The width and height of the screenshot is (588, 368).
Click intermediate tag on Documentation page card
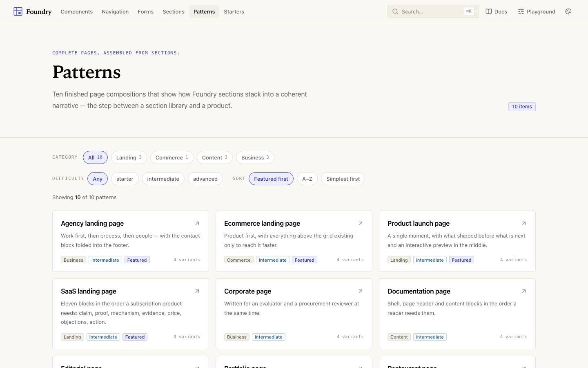click(x=430, y=337)
